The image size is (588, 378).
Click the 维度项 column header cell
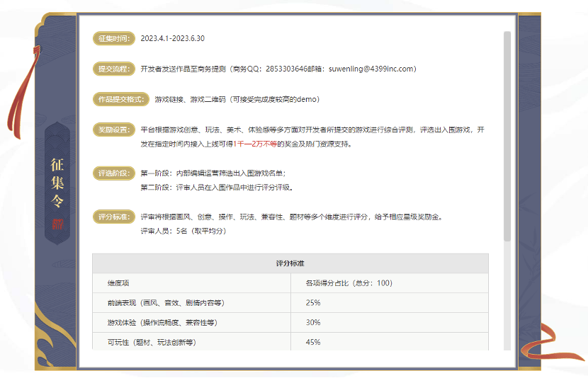click(x=191, y=283)
